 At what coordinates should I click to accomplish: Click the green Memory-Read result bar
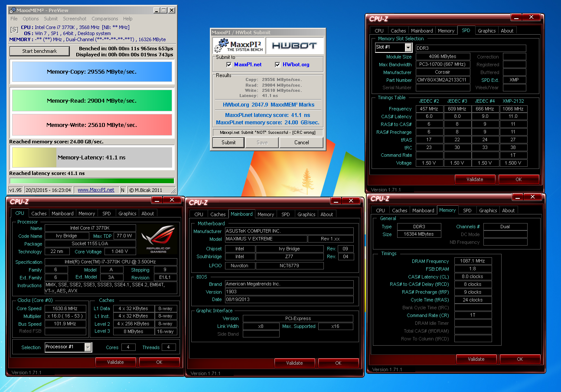(x=92, y=100)
